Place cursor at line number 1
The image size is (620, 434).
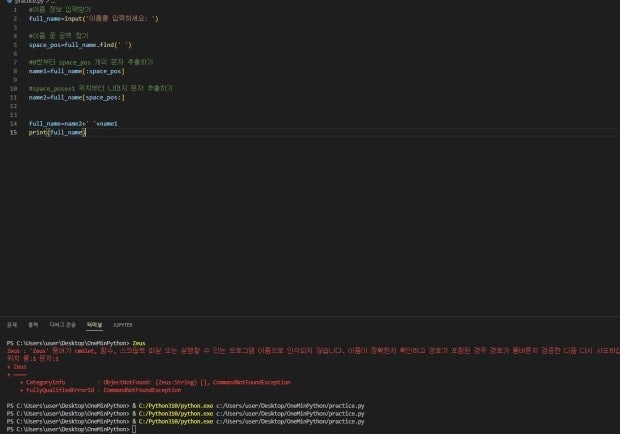click(x=15, y=10)
